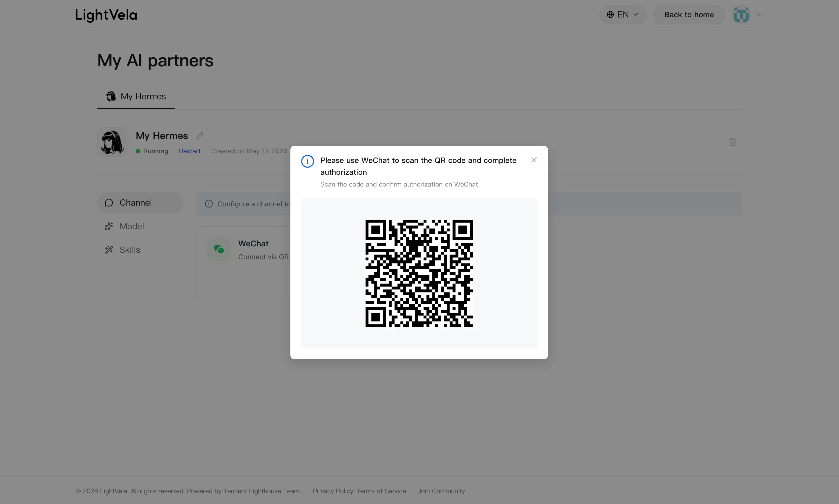Click the 'Configure a channel' banner text
The width and height of the screenshot is (839, 504).
coord(254,204)
